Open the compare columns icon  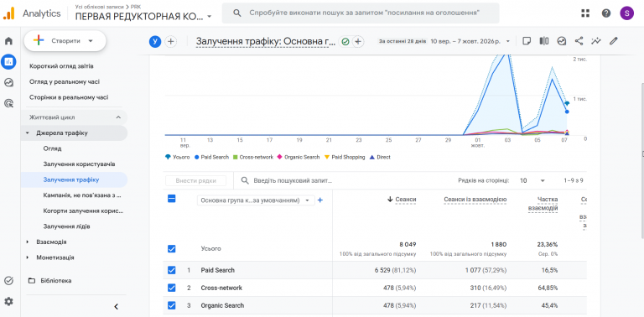point(544,41)
